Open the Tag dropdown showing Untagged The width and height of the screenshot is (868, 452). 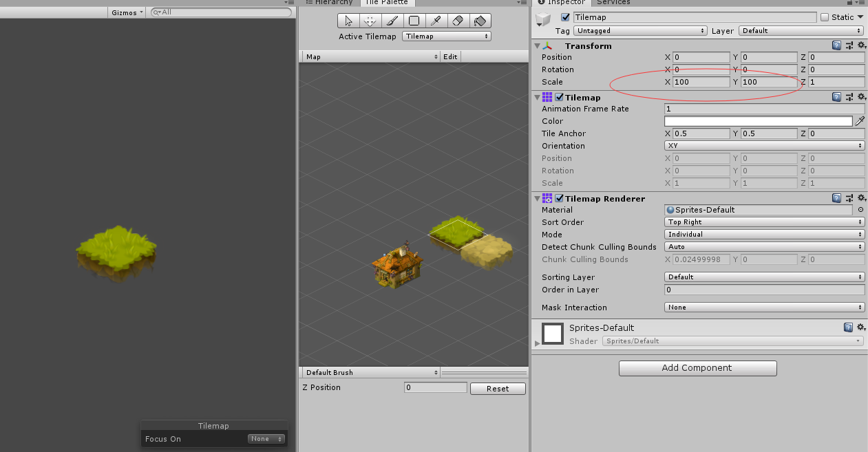[641, 30]
